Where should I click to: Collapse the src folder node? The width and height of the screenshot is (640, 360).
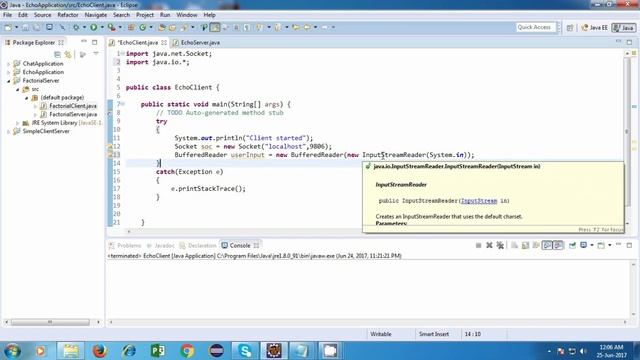point(18,89)
